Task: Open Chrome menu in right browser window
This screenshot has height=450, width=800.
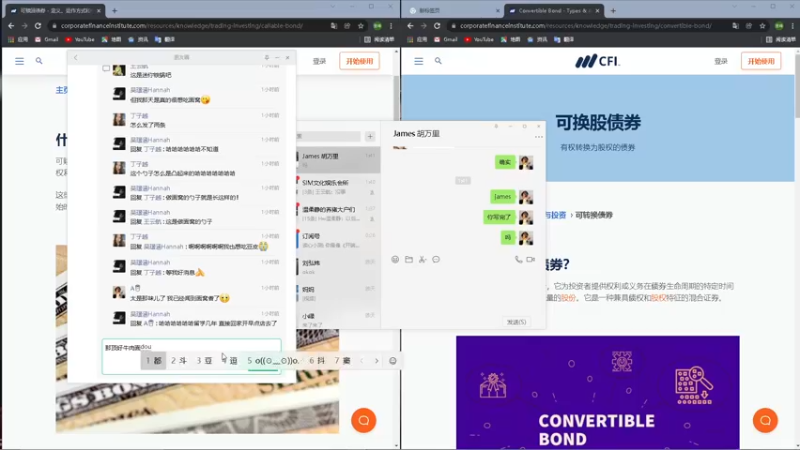Action: (792, 26)
